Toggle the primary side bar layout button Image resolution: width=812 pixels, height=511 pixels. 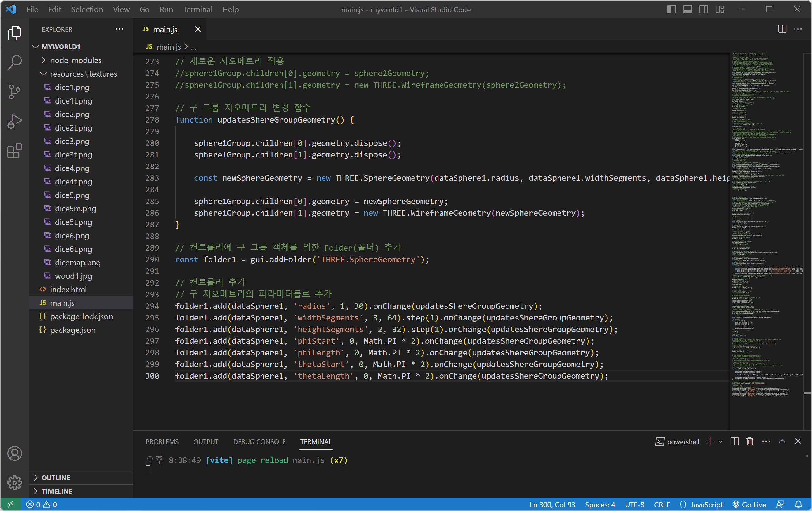[671, 9]
